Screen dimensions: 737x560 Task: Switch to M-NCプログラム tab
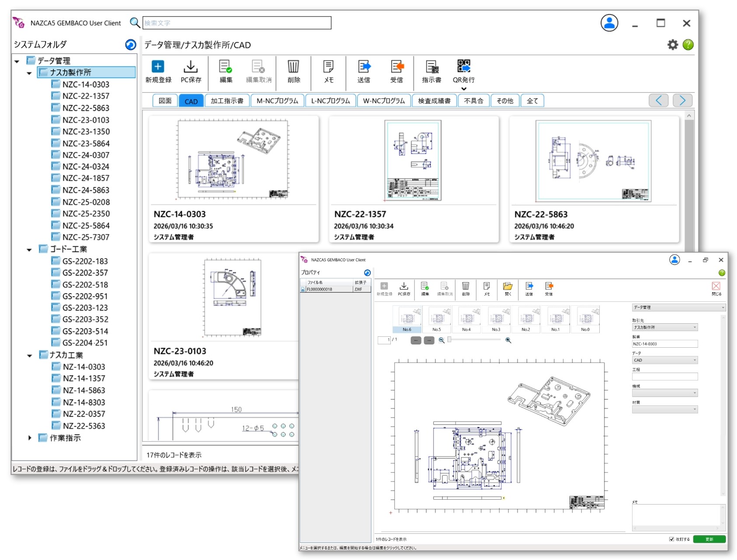tap(277, 101)
